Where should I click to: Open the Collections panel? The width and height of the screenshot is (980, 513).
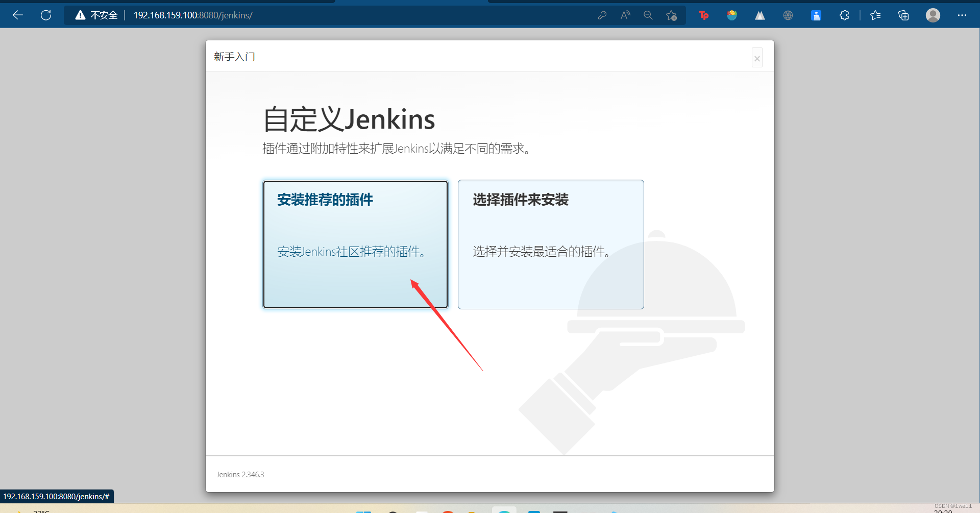click(903, 15)
